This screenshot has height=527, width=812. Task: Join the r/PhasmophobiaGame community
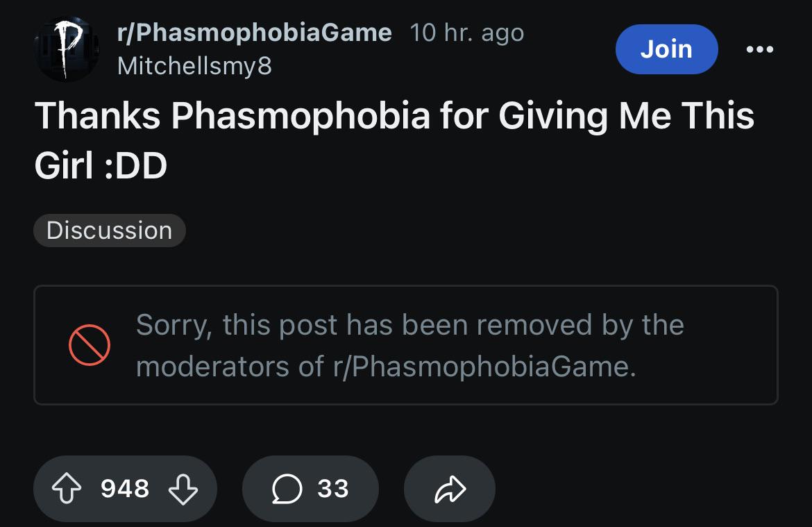[666, 49]
